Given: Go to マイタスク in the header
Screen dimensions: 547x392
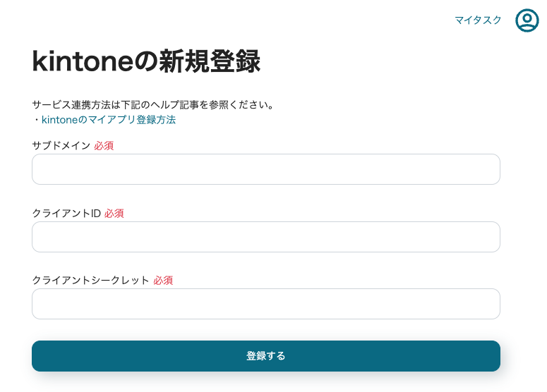Looking at the screenshot, I should tap(478, 20).
